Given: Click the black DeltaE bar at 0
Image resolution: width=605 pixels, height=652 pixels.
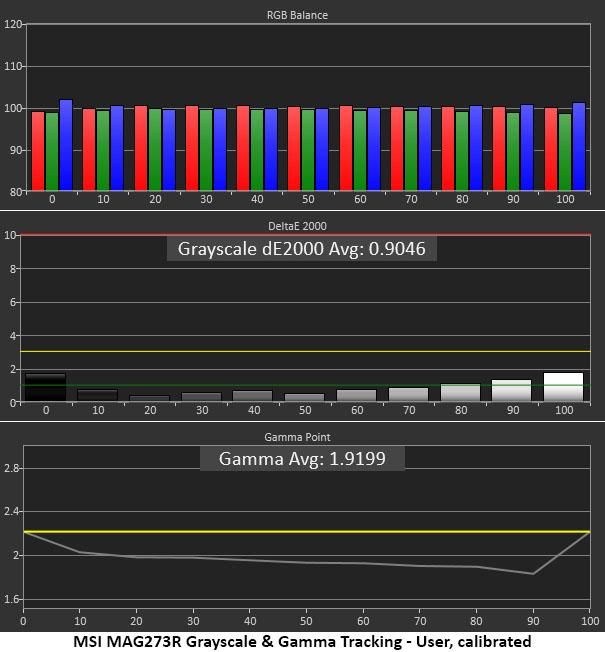Looking at the screenshot, I should pos(45,387).
